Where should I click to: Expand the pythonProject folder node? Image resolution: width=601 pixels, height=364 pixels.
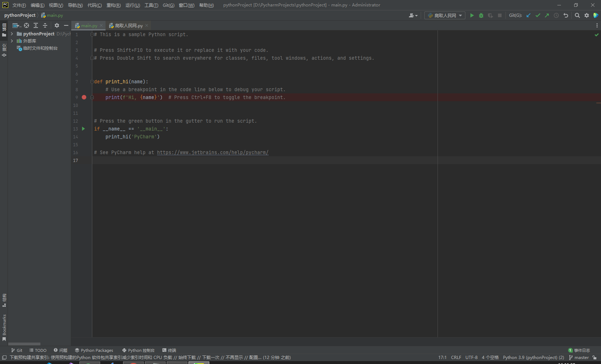[x=12, y=34]
